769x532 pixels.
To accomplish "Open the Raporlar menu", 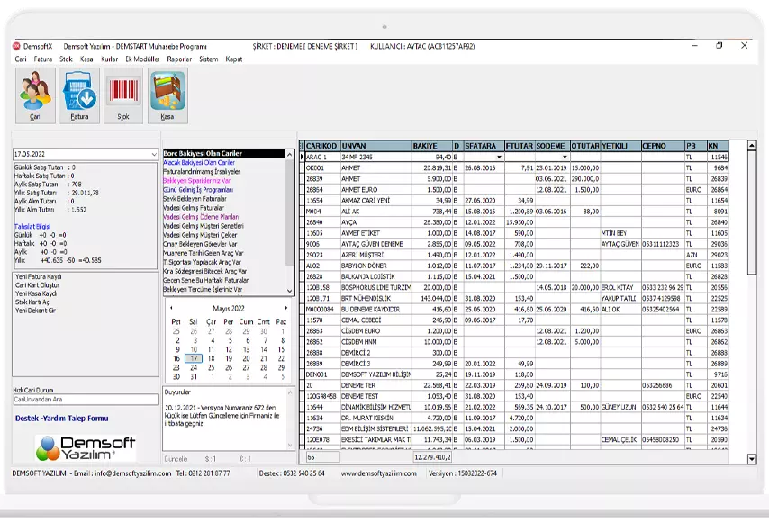I will (x=179, y=59).
